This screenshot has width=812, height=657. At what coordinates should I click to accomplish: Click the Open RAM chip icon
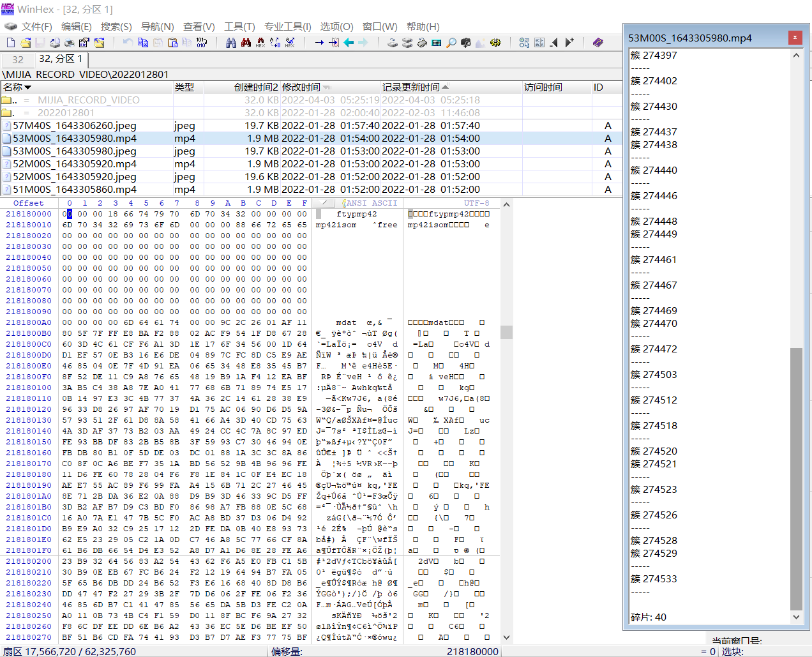[422, 43]
